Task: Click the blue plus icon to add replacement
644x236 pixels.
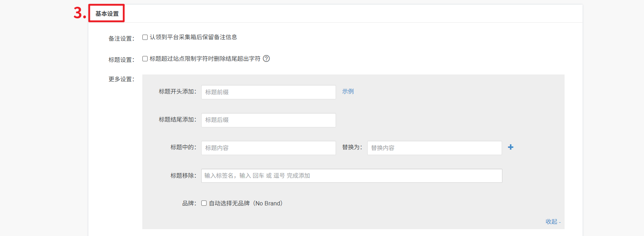Action: [510, 147]
